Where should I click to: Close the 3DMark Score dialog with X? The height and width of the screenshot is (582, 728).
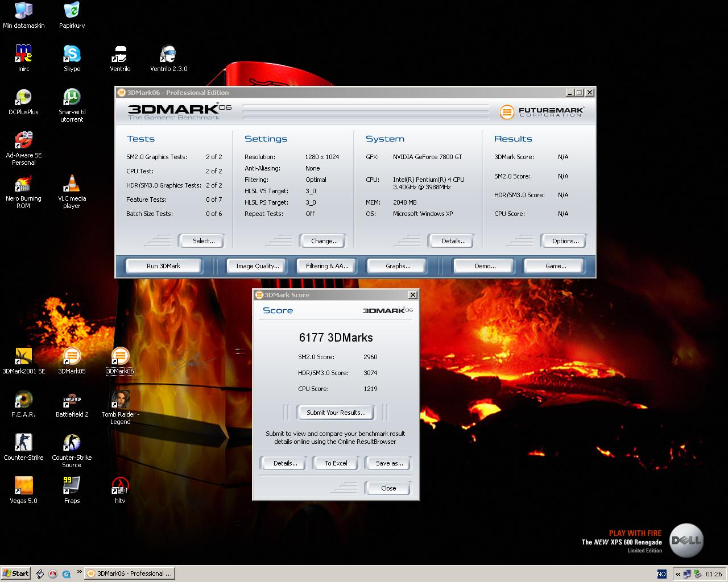[x=413, y=294]
